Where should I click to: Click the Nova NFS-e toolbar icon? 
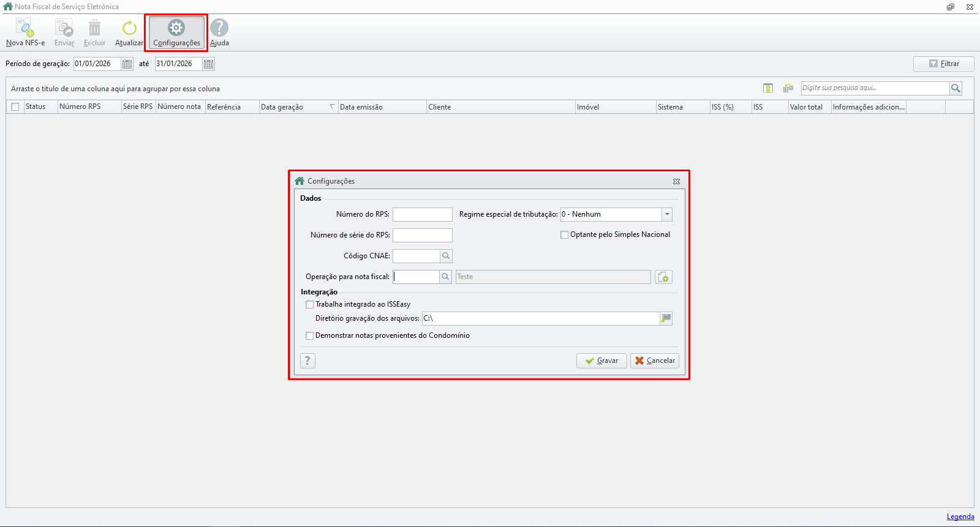click(x=25, y=28)
